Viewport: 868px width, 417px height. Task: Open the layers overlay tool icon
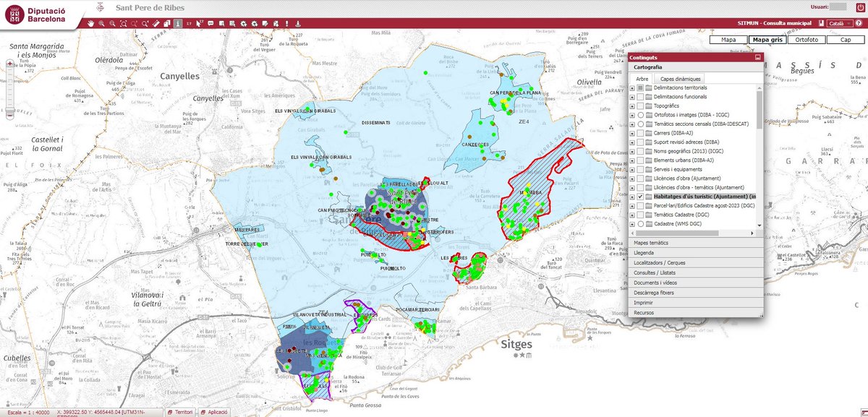[167, 24]
